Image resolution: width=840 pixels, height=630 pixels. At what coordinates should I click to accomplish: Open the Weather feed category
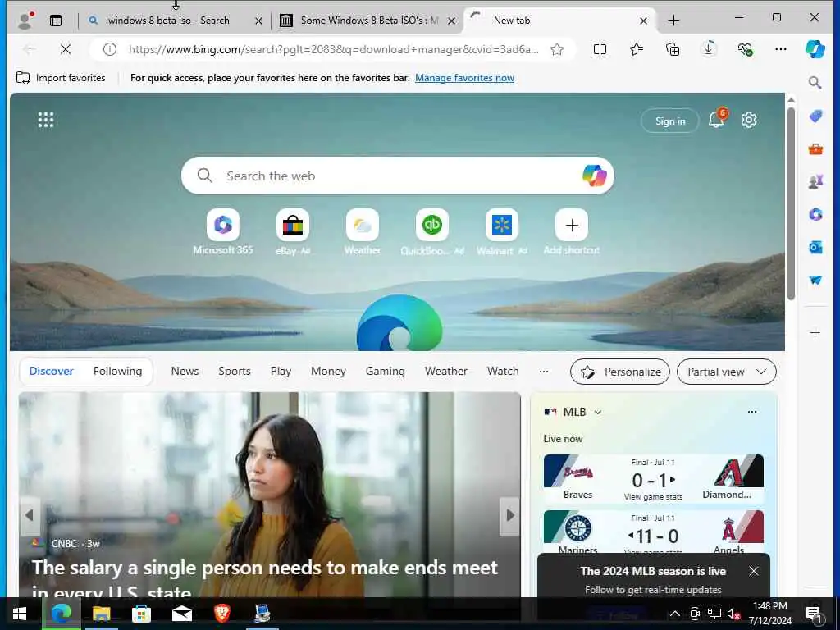point(445,371)
